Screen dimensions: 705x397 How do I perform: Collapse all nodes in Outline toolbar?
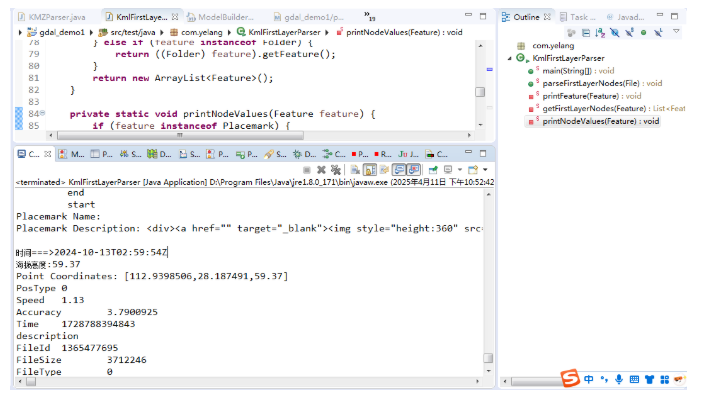586,32
